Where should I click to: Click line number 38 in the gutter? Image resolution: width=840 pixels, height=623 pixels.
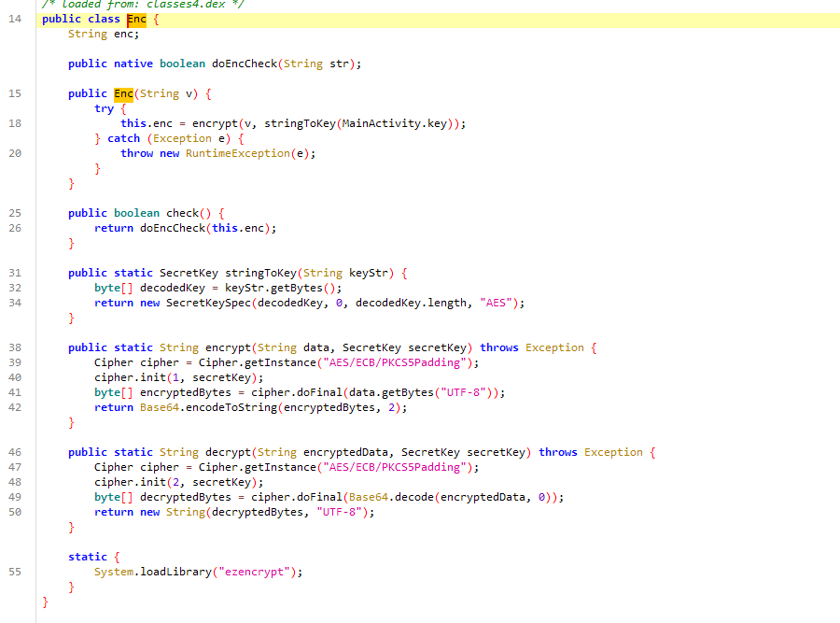pyautogui.click(x=15, y=347)
